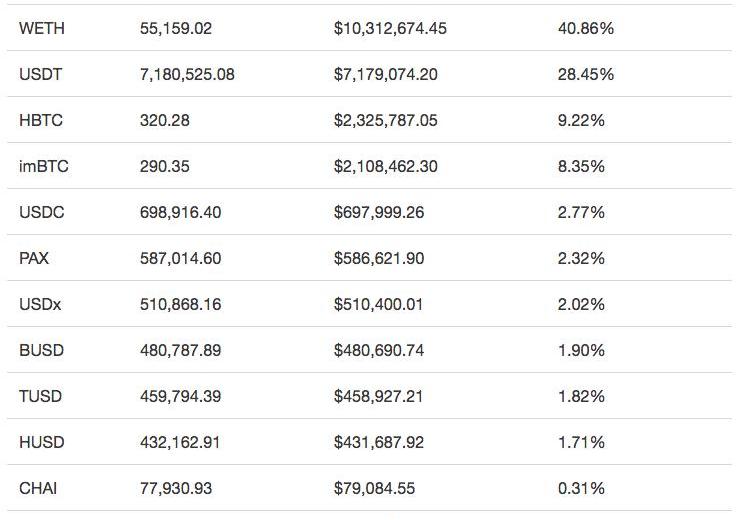Screen dimensions: 742x520
Task: Click the USDC token name
Action: tap(41, 213)
